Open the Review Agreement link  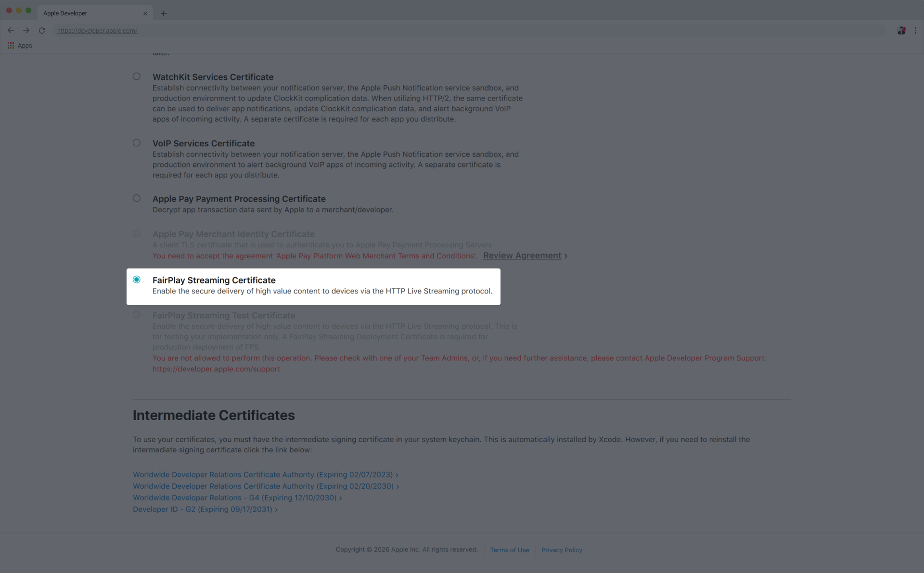point(525,255)
